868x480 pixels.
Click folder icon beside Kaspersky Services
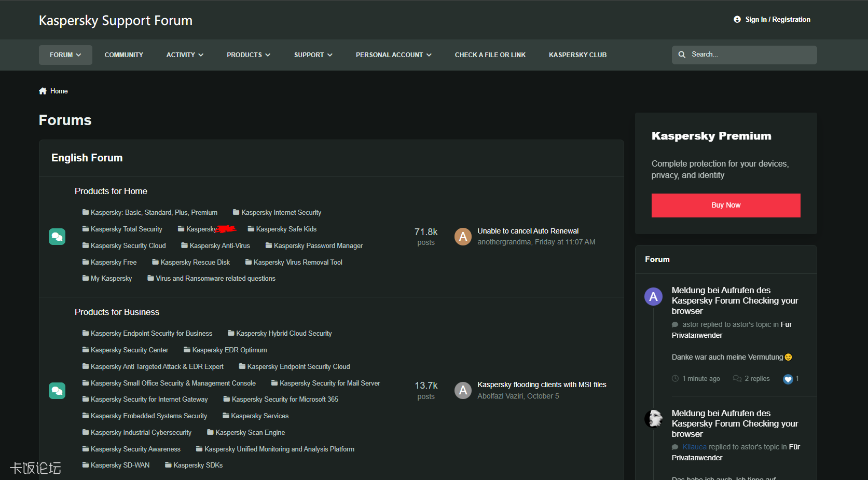pyautogui.click(x=226, y=416)
